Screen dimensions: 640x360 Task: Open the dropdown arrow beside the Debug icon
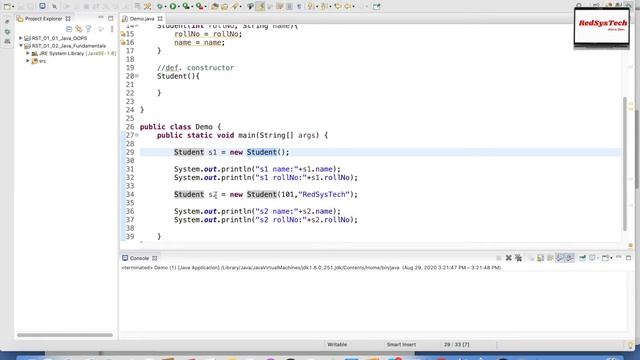click(165, 7)
